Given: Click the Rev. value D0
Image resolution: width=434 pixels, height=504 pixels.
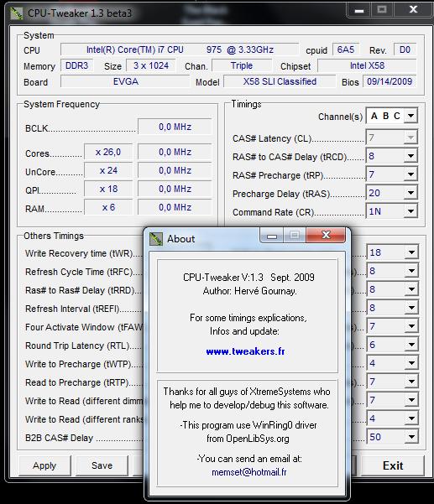Looking at the screenshot, I should [405, 49].
